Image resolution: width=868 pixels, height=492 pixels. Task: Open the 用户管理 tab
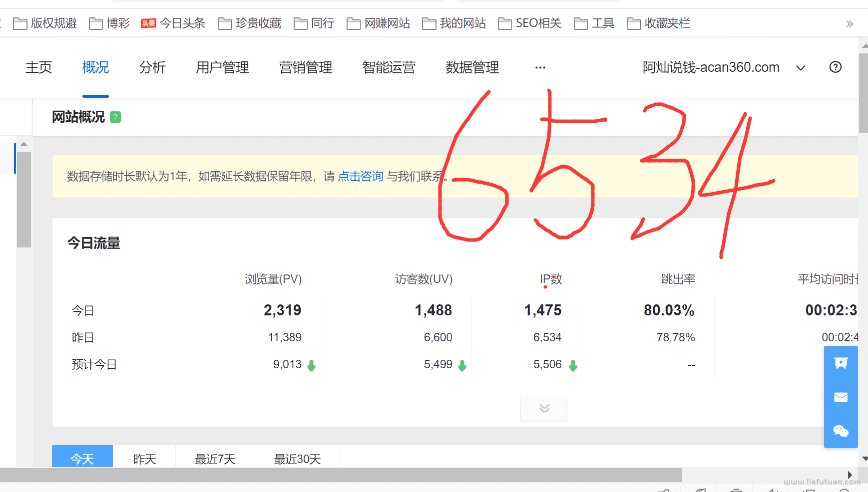point(222,67)
